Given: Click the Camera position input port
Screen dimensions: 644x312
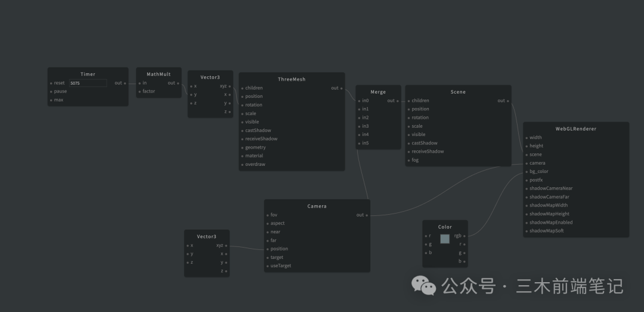Looking at the screenshot, I should pyautogui.click(x=267, y=249).
